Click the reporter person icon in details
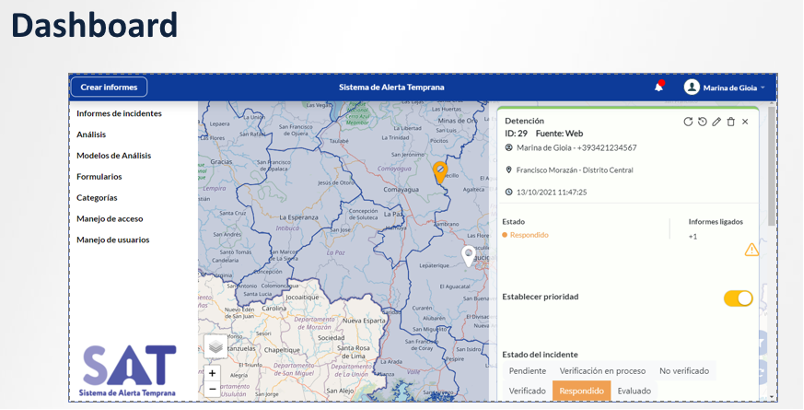 [x=509, y=148]
